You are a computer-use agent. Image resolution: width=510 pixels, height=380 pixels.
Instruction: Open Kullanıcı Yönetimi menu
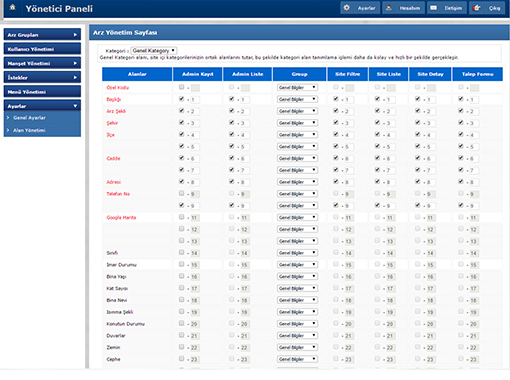point(42,49)
